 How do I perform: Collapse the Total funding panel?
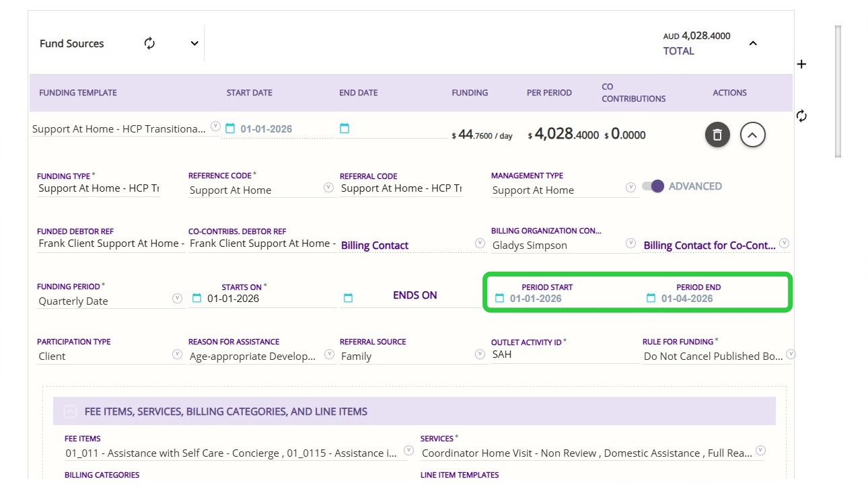pos(753,44)
